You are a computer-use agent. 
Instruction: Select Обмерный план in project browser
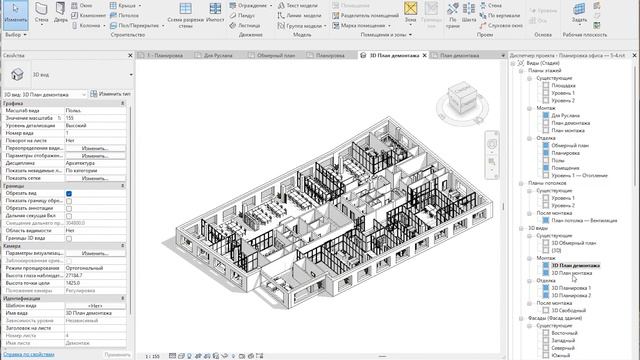pyautogui.click(x=570, y=145)
